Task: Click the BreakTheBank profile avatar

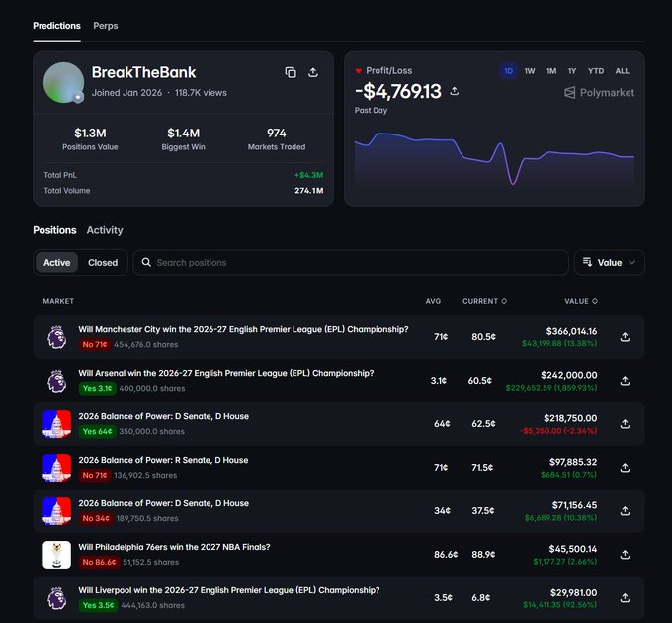Action: pos(63,83)
